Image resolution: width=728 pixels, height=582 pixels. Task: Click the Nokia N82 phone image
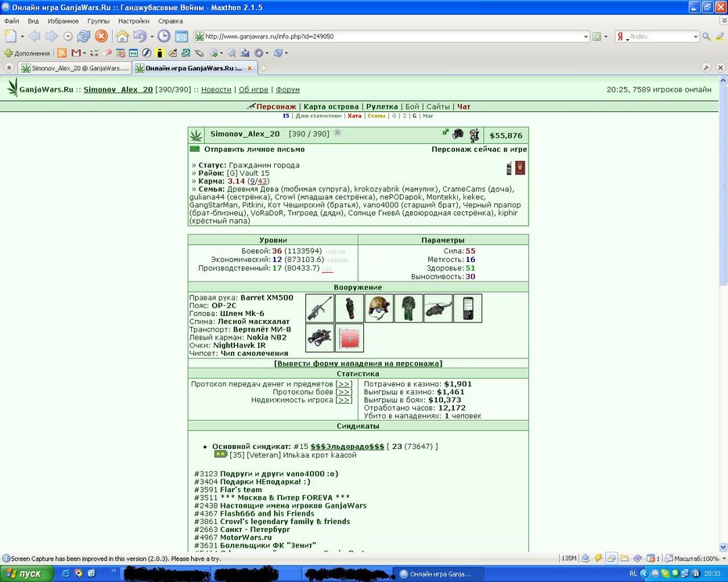tap(467, 308)
